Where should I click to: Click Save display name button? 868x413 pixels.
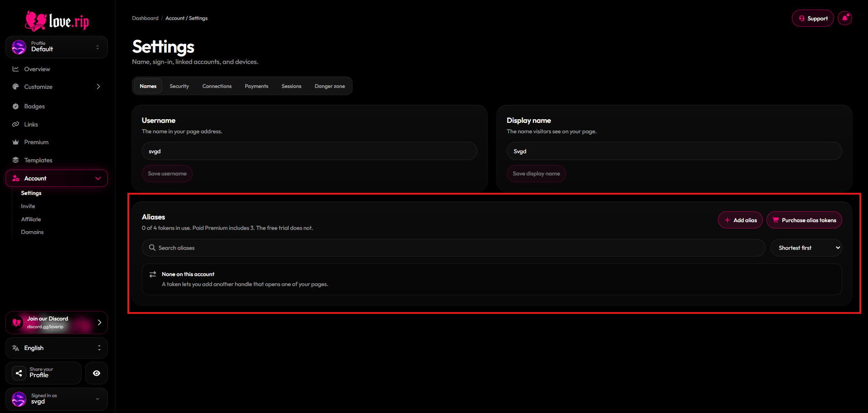coord(536,174)
